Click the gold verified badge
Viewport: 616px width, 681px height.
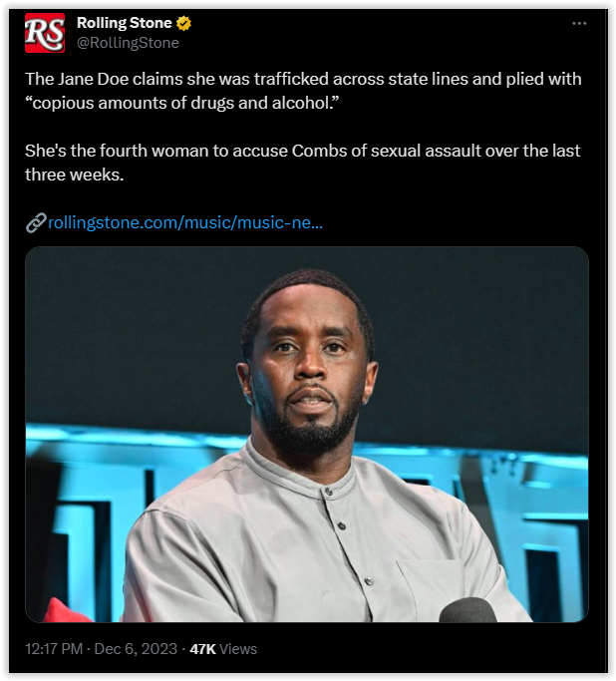[x=183, y=23]
